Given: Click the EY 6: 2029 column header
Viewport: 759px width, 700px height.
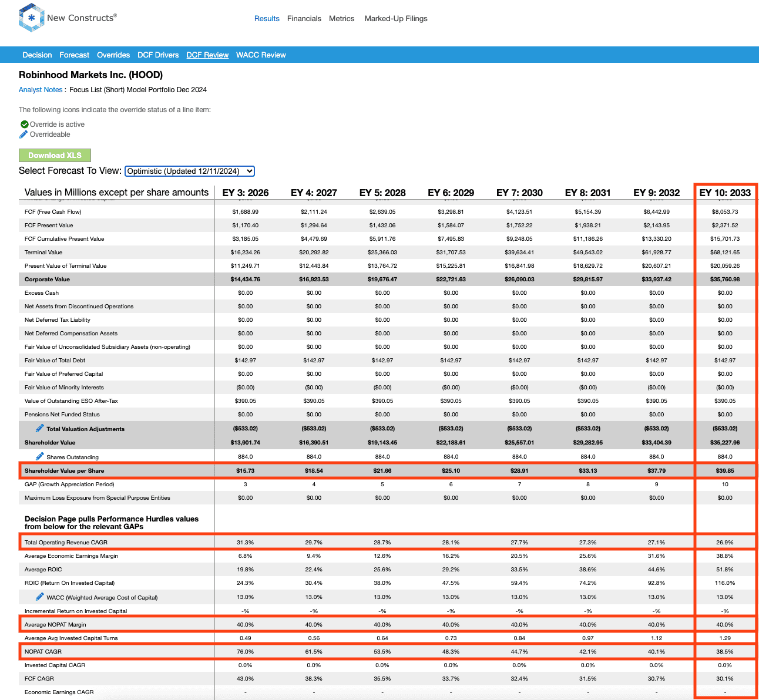Looking at the screenshot, I should [x=451, y=193].
